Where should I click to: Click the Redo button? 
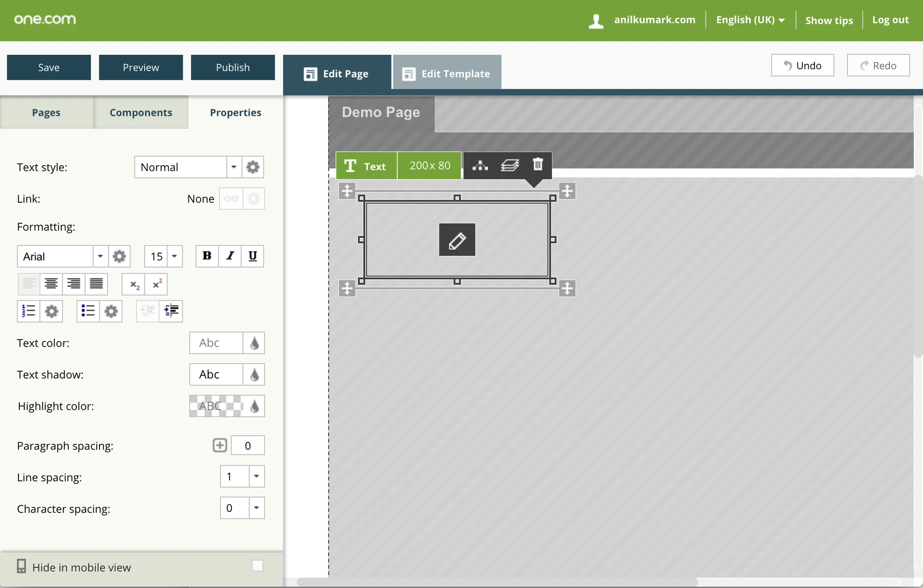coord(878,65)
